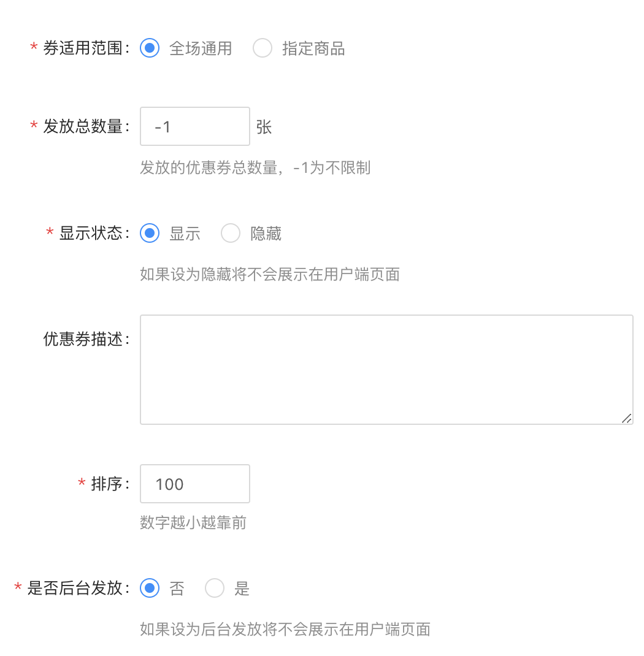The width and height of the screenshot is (644, 656).
Task: Click the 优惠券描述 label
Action: pyautogui.click(x=84, y=339)
